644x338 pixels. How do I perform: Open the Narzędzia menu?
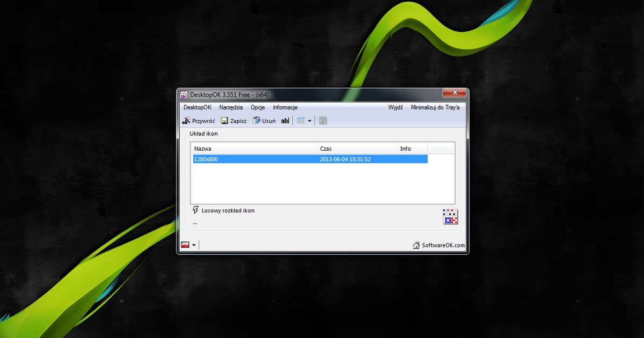click(x=231, y=107)
